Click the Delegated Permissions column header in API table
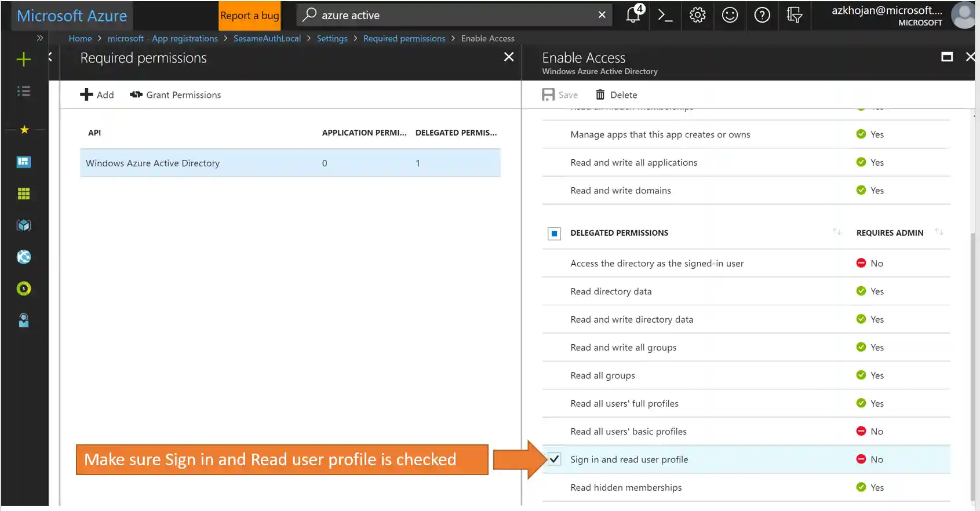Image resolution: width=980 pixels, height=511 pixels. (456, 133)
